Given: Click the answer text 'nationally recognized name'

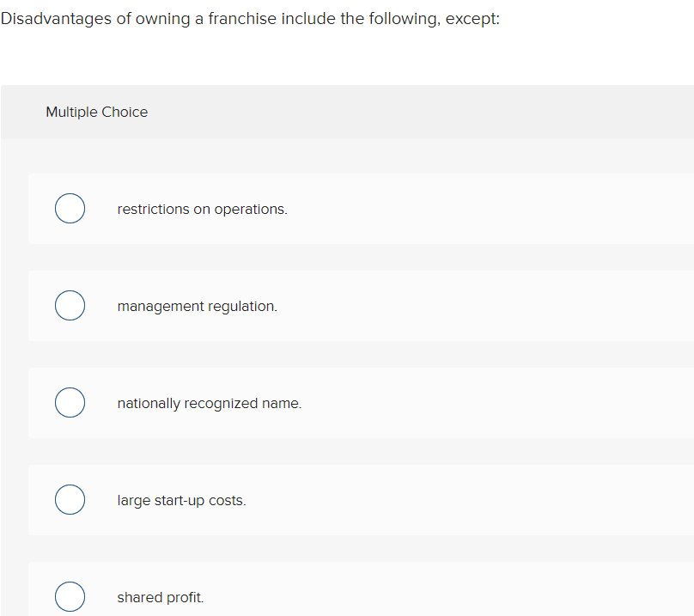Looking at the screenshot, I should click(210, 403).
